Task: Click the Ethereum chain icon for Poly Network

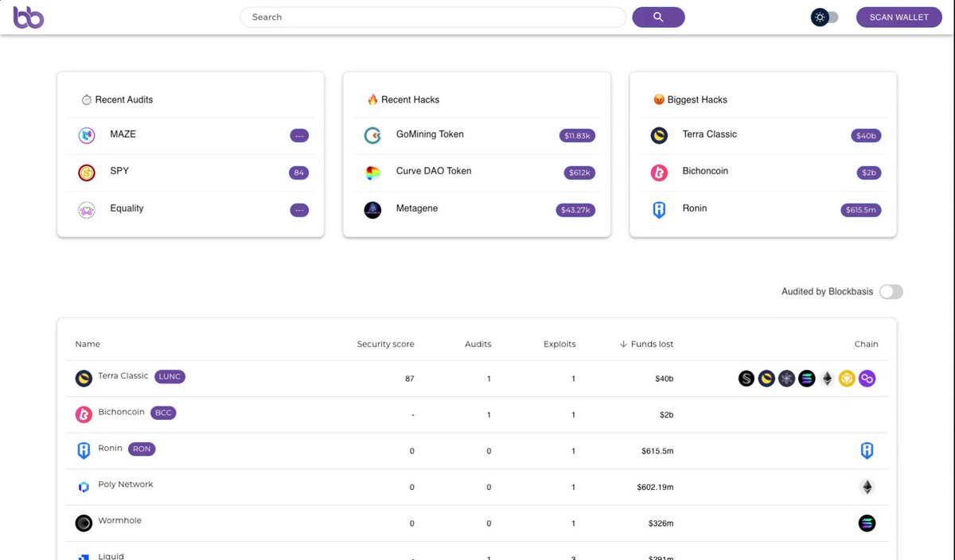Action: click(867, 487)
